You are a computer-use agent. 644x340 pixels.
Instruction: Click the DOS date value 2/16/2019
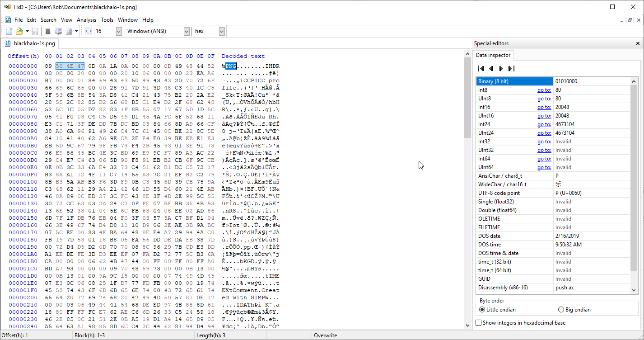(x=567, y=236)
